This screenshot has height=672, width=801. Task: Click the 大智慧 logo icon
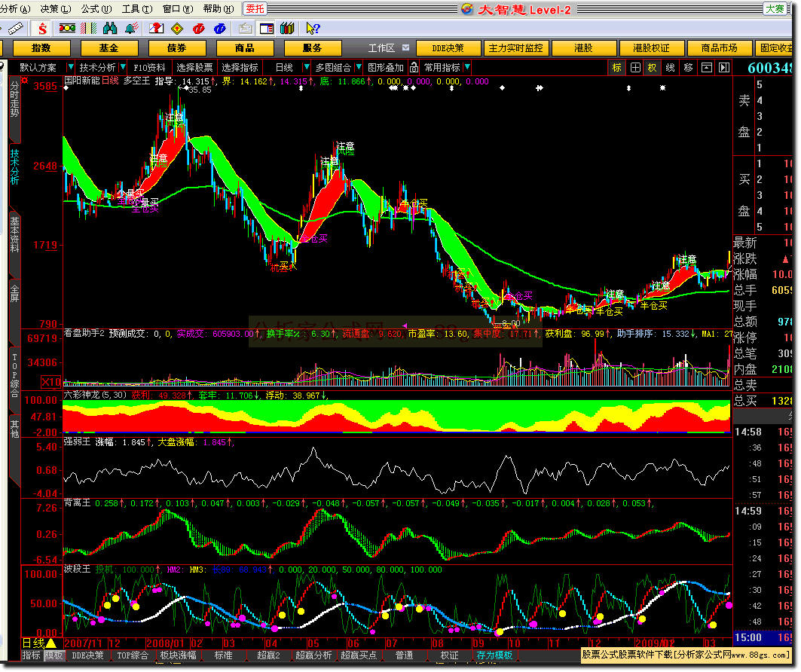(466, 9)
